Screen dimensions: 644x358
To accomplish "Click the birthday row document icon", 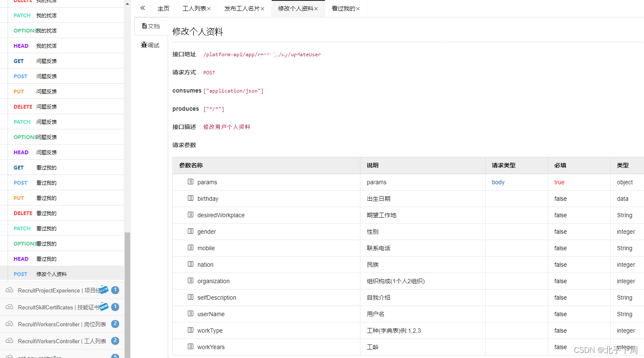I will click(191, 198).
